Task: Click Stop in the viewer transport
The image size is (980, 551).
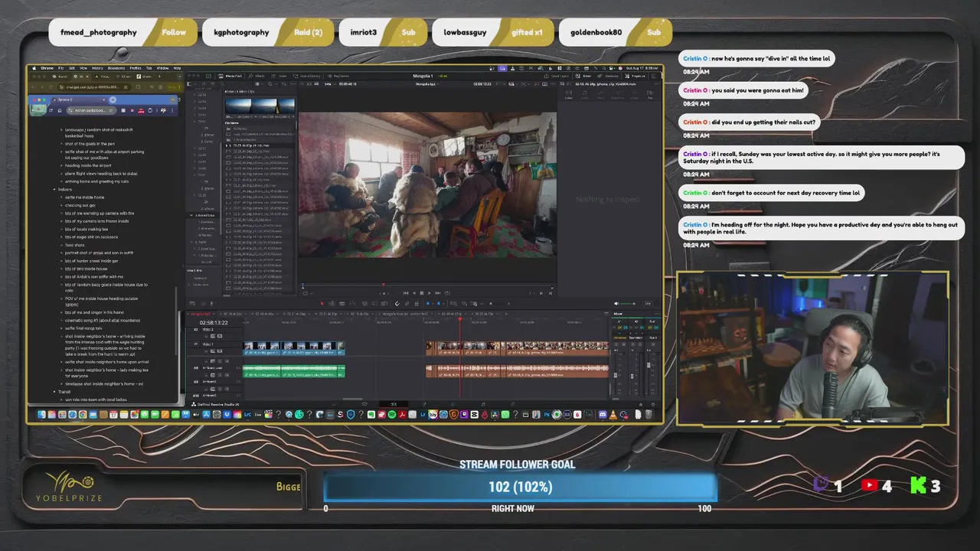Action: click(422, 293)
